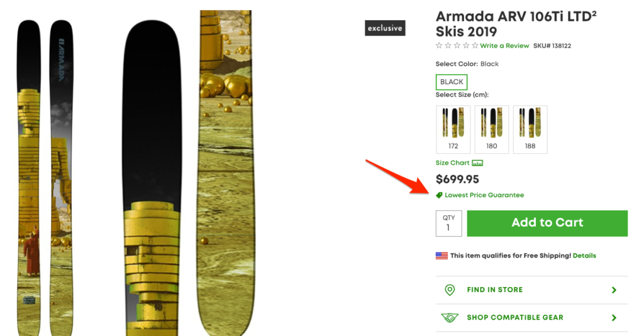The height and width of the screenshot is (336, 644).
Task: Click the US flag free shipping icon
Action: [441, 256]
